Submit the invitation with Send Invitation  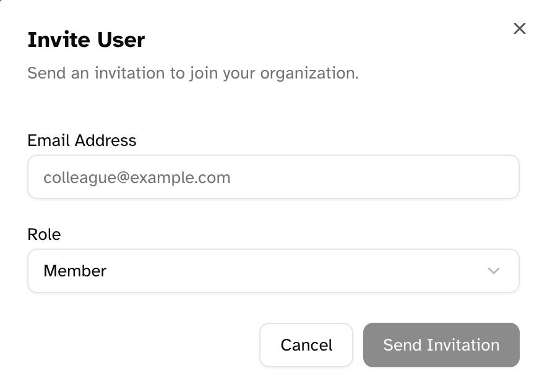(x=441, y=345)
